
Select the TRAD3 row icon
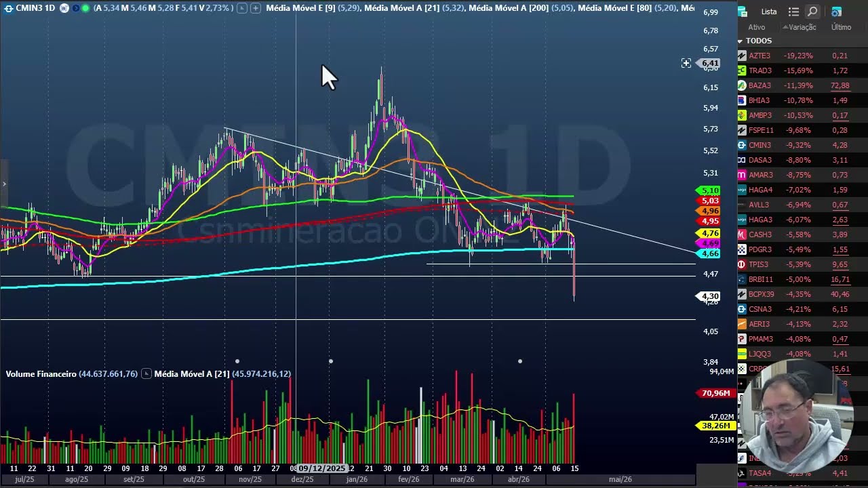click(x=742, y=70)
